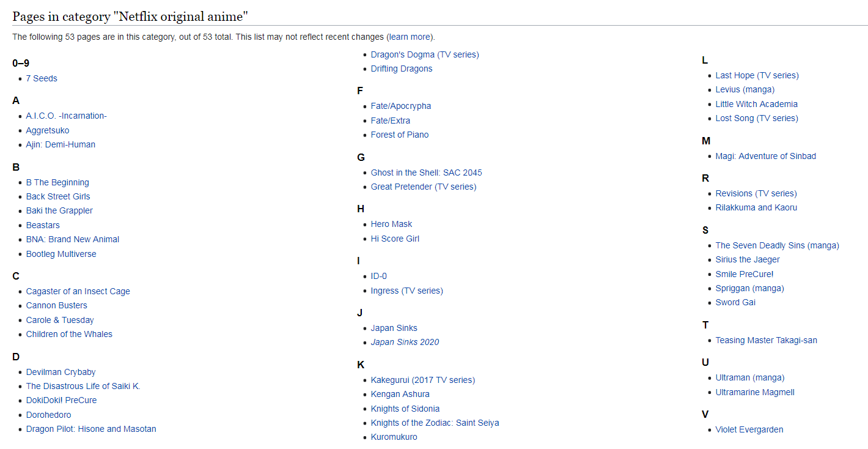
Task: Open Revisions (TV series) page
Action: click(756, 193)
